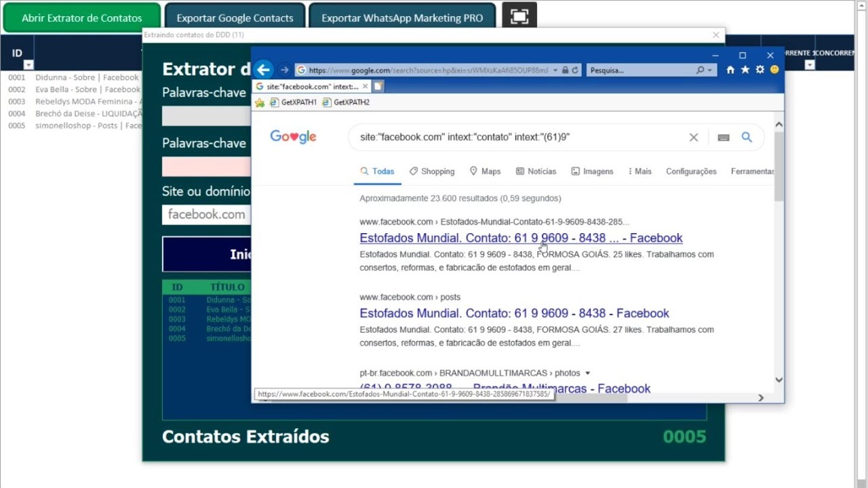This screenshot has width=868, height=488.
Task: Submit with the blue Google search magnifier
Action: point(747,137)
